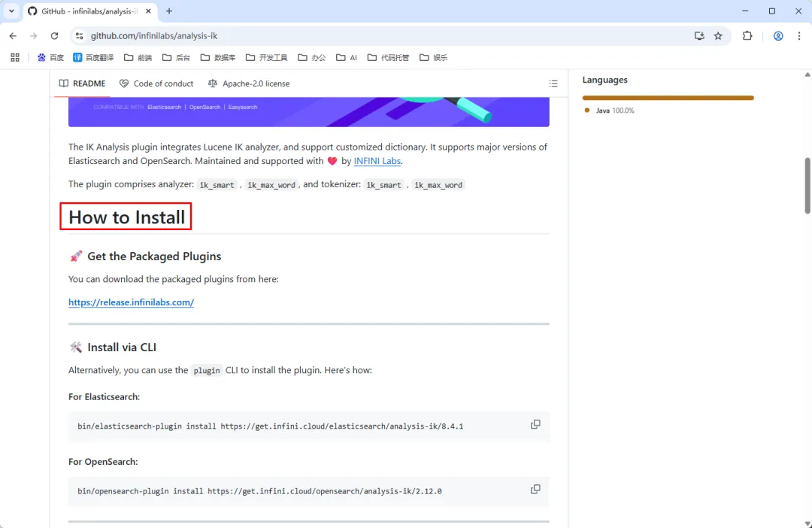Viewport: 812px width, 528px height.
Task: Expand the 代码托管 bookmark folder
Action: pos(389,57)
